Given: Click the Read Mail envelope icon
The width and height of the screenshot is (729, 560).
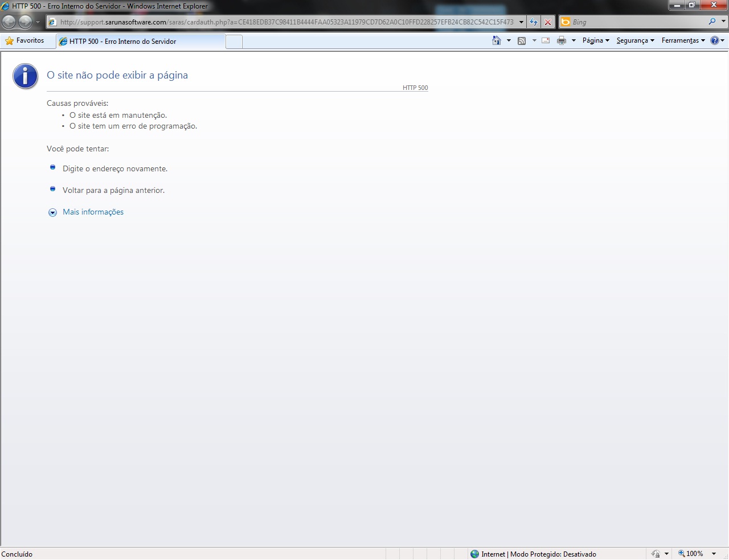Looking at the screenshot, I should [x=546, y=40].
